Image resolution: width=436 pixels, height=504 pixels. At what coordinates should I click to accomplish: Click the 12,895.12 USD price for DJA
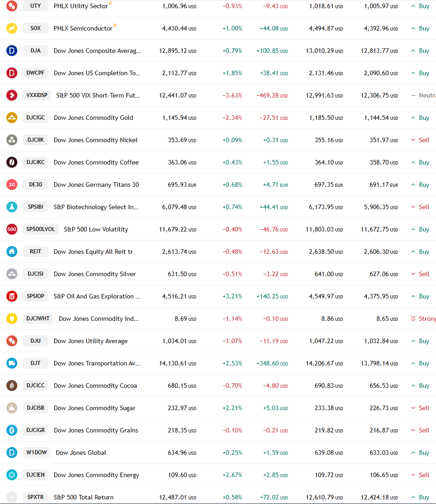click(178, 51)
